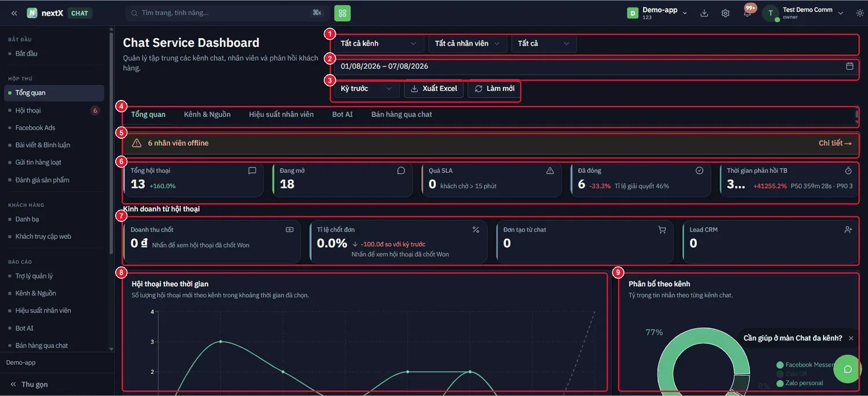This screenshot has height=396, width=868.
Task: Open Gửi tin hàng loạt sidebar item
Action: [54, 162]
